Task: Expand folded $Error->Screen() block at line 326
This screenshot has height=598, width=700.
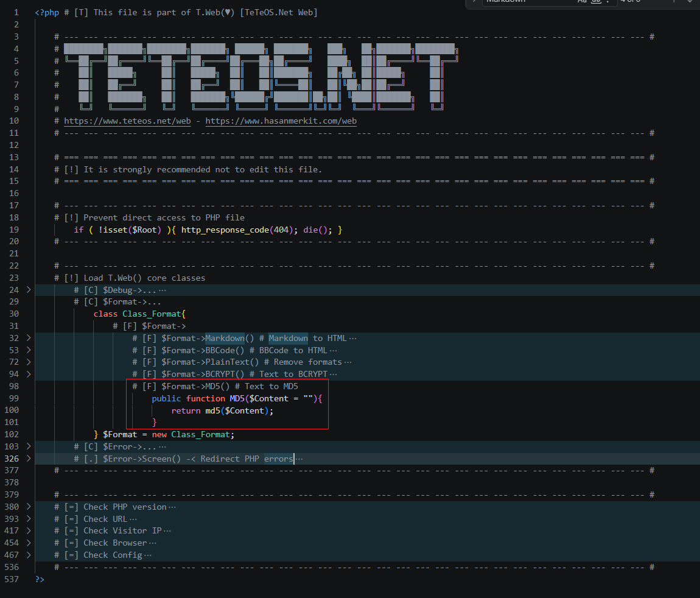Action: click(29, 458)
